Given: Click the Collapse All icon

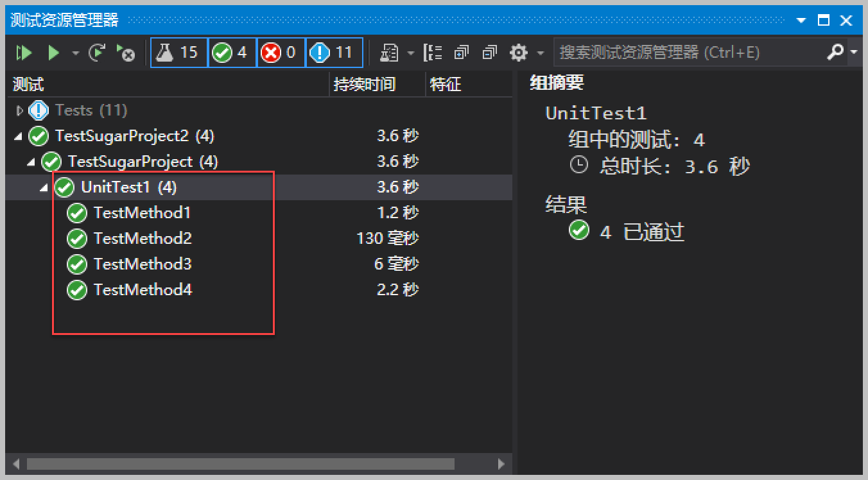Looking at the screenshot, I should pos(490,53).
